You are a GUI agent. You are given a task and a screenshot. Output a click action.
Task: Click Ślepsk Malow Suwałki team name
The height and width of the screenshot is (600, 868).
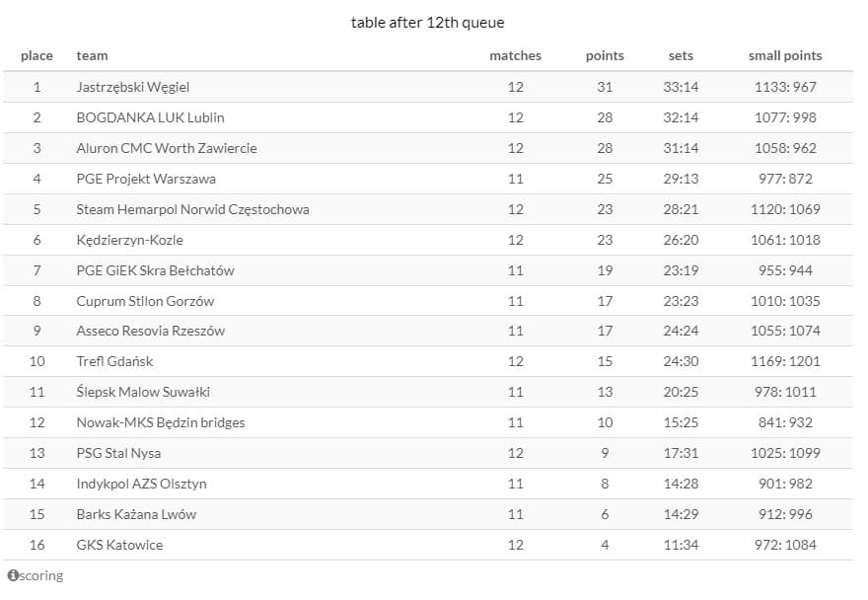click(143, 392)
